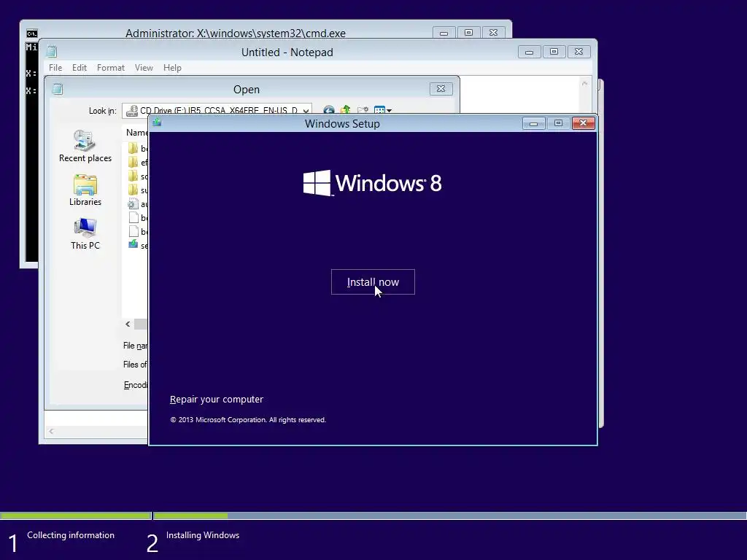Minimize the cmd.exe window
This screenshot has width=747, height=560.
click(x=444, y=33)
